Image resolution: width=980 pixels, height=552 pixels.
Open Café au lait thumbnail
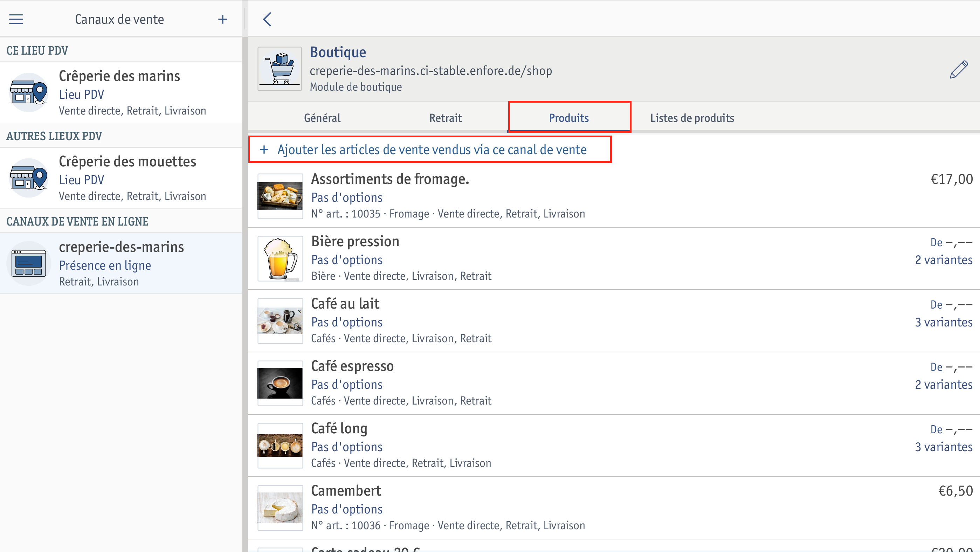coord(281,321)
